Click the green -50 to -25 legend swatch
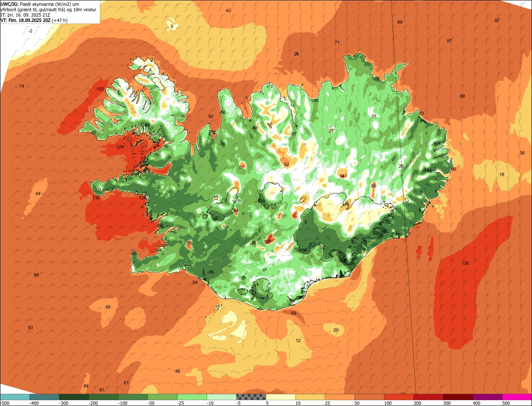 [163, 397]
